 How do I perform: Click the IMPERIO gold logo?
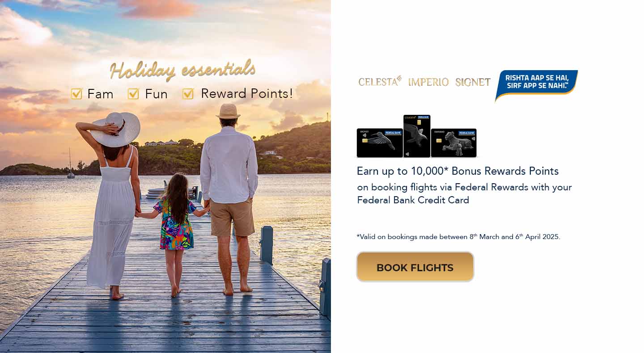pyautogui.click(x=428, y=82)
